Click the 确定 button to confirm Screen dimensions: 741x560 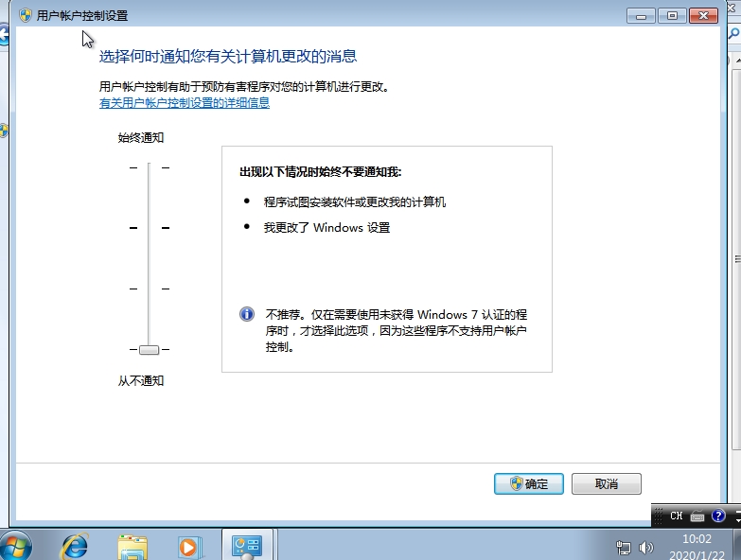coord(528,483)
